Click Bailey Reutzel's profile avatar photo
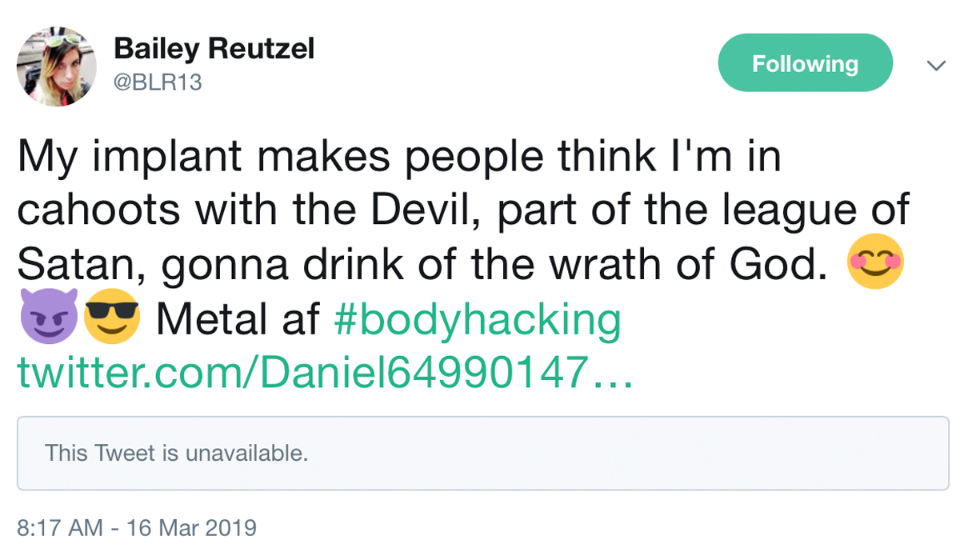The width and height of the screenshot is (960, 560). click(56, 66)
